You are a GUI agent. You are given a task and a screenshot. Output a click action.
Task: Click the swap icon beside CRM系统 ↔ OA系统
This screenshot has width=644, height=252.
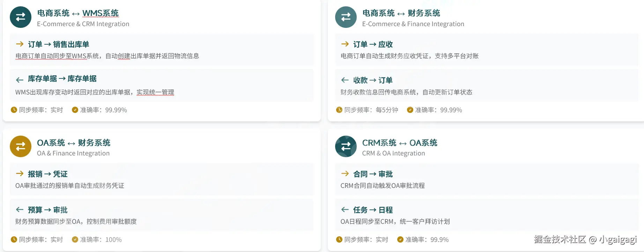[346, 146]
